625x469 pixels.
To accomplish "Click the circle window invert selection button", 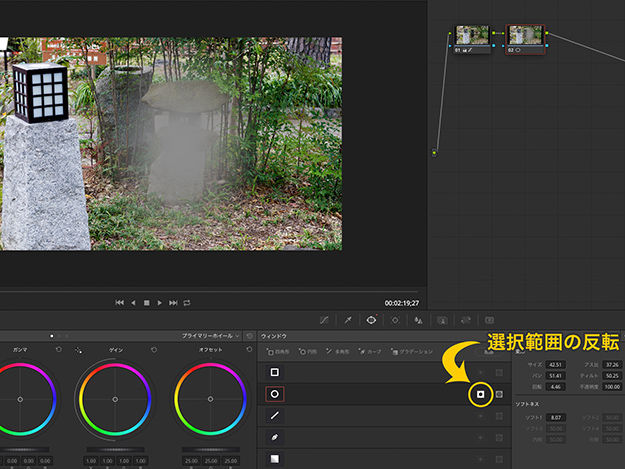I will 481,394.
